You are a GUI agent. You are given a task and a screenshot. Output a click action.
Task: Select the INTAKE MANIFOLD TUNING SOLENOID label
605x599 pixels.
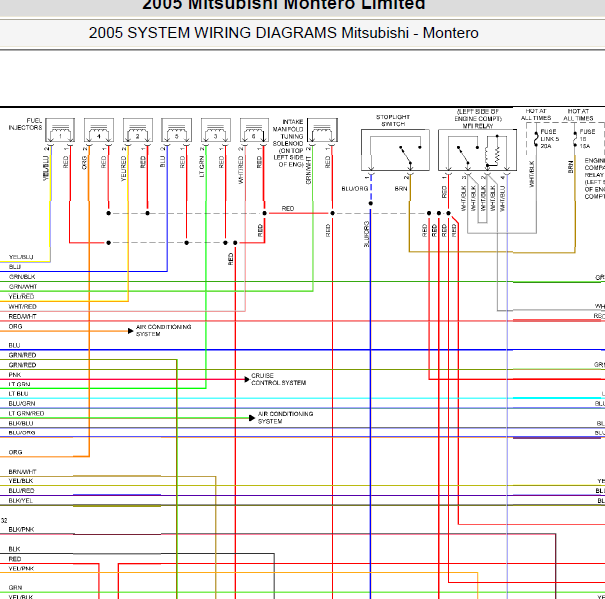pyautogui.click(x=288, y=143)
